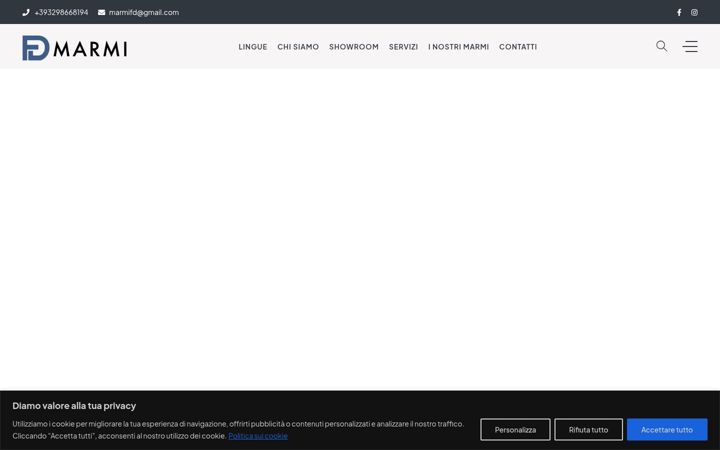
Task: Open the Instagram profile icon
Action: click(x=694, y=12)
